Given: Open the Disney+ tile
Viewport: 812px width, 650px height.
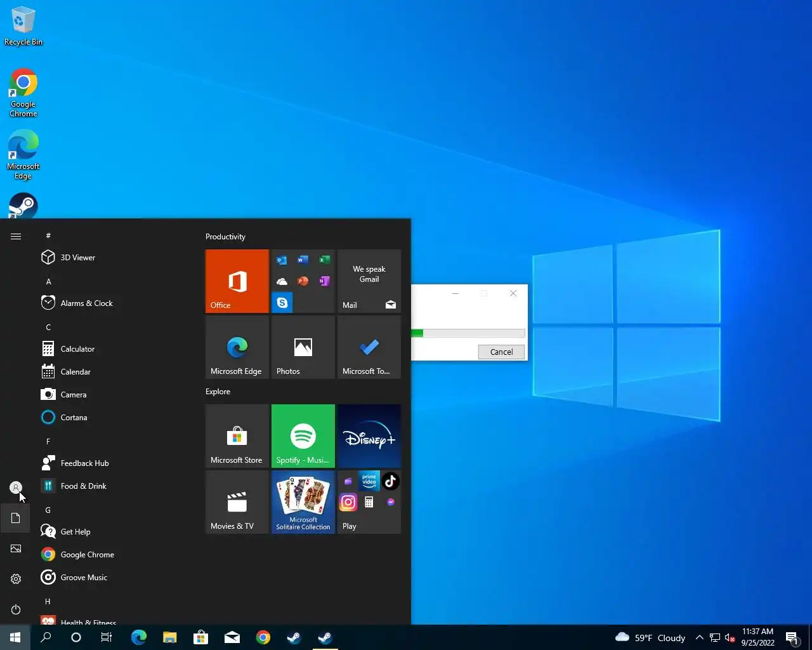Looking at the screenshot, I should 369,436.
